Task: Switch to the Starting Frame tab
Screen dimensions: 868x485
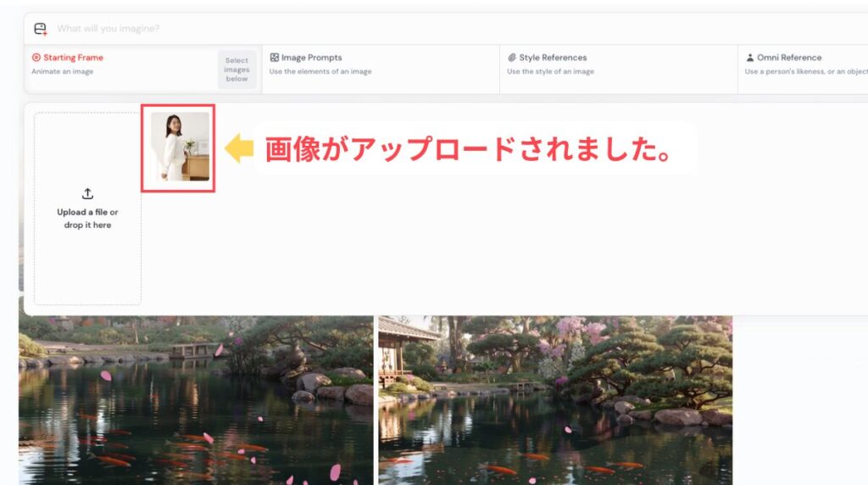Action: pyautogui.click(x=73, y=58)
